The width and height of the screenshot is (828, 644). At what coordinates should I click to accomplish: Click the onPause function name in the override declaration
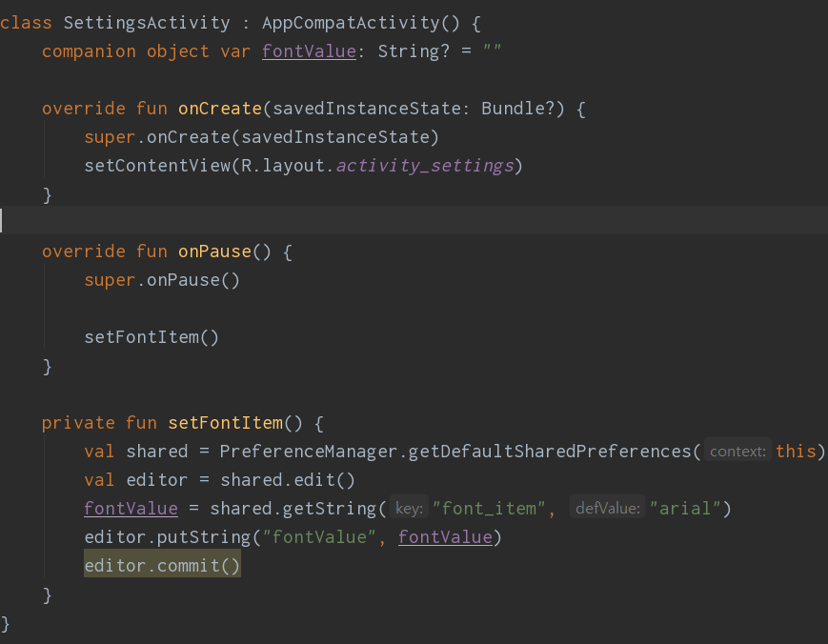214,252
